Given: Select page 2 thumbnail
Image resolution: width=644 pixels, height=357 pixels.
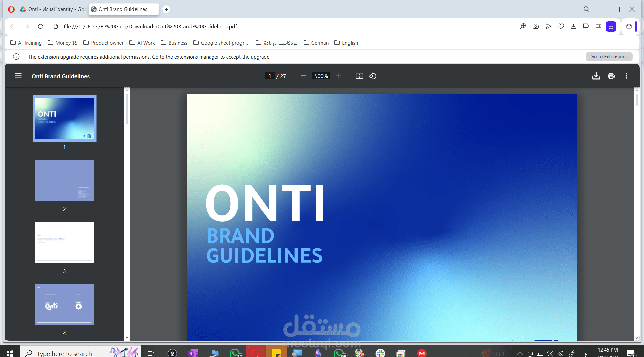Looking at the screenshot, I should [x=64, y=180].
